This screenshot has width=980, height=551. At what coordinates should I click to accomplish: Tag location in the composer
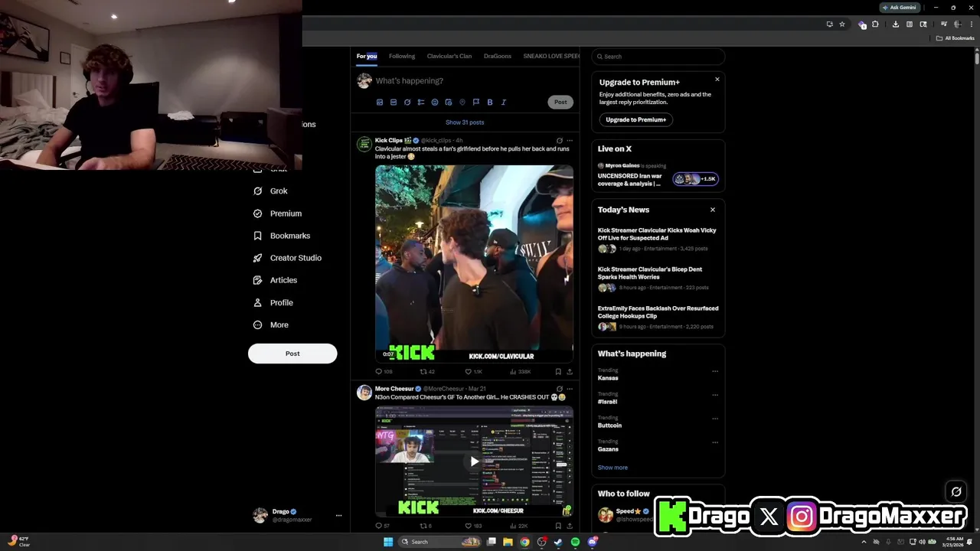[462, 102]
